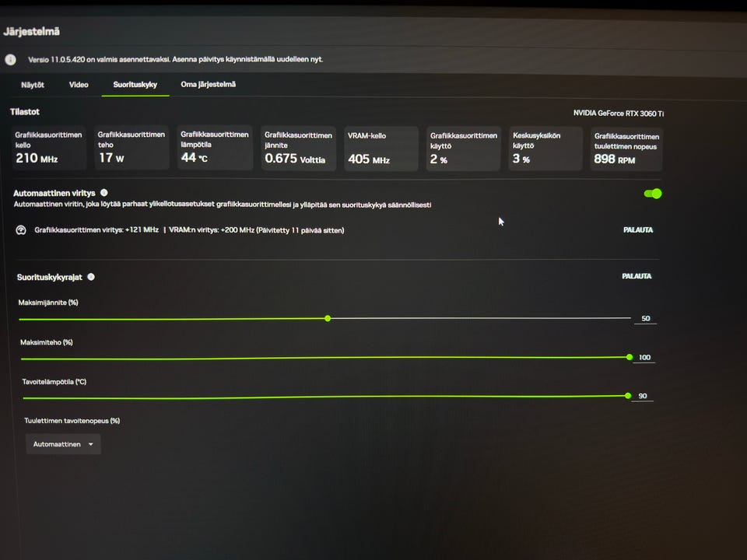The height and width of the screenshot is (560, 747).
Task: Click the Tuulettimen tavoitenopeus (%) label
Action: pyautogui.click(x=72, y=421)
